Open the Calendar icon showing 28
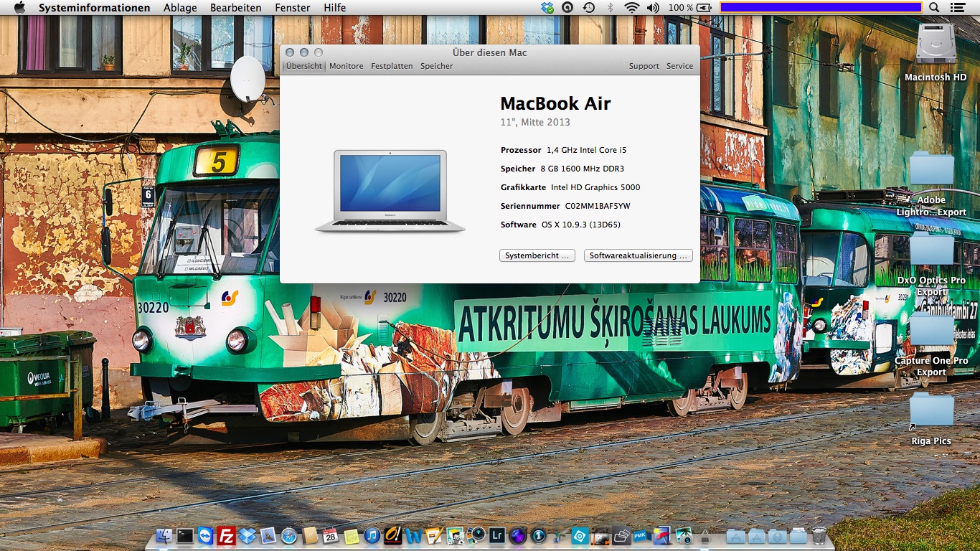The width and height of the screenshot is (980, 551). pos(331,536)
